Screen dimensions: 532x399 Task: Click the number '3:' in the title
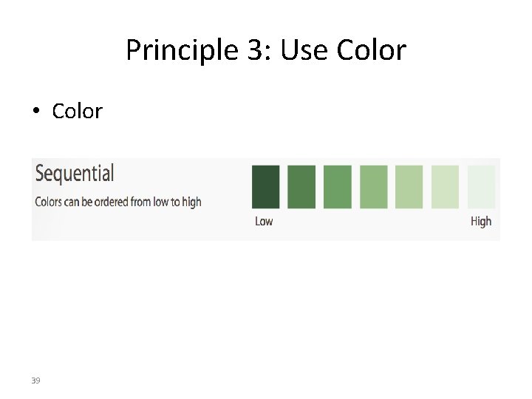[x=250, y=51]
